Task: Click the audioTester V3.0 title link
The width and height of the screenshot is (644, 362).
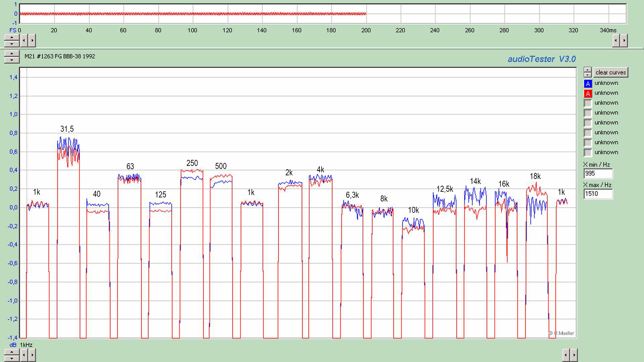Action: 541,59
